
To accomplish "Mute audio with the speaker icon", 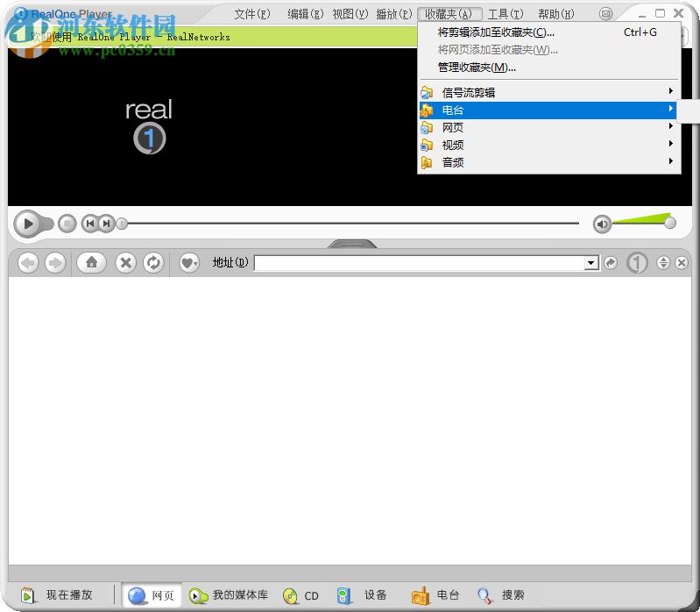I will [x=602, y=224].
